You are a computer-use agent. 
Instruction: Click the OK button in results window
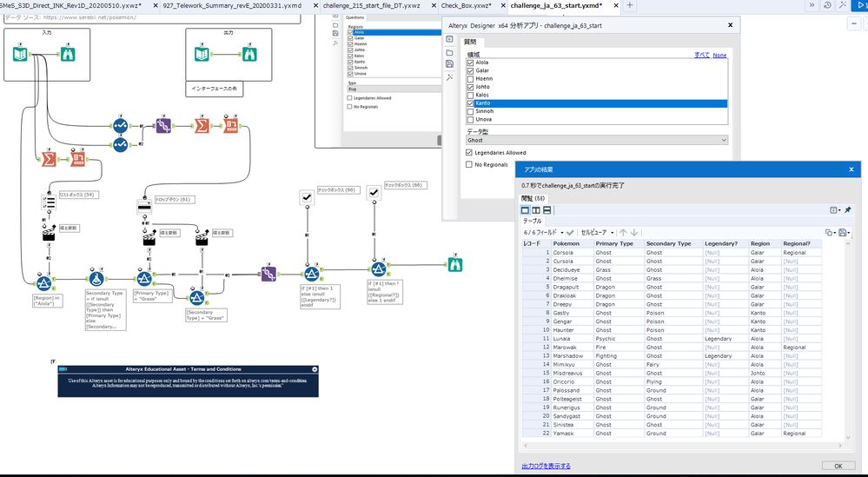pyautogui.click(x=838, y=466)
